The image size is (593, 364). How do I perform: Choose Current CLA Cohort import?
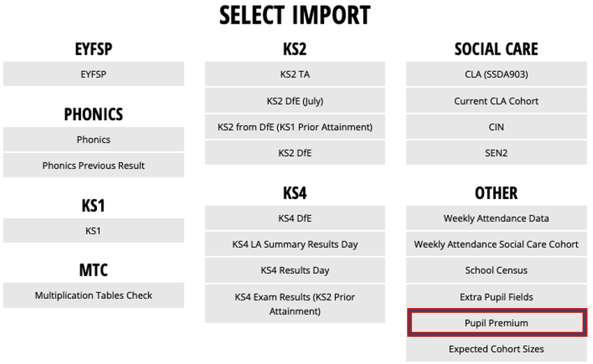pos(496,101)
